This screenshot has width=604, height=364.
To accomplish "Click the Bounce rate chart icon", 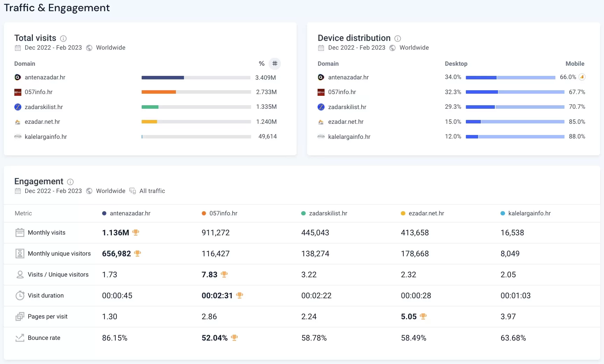I will (x=20, y=338).
